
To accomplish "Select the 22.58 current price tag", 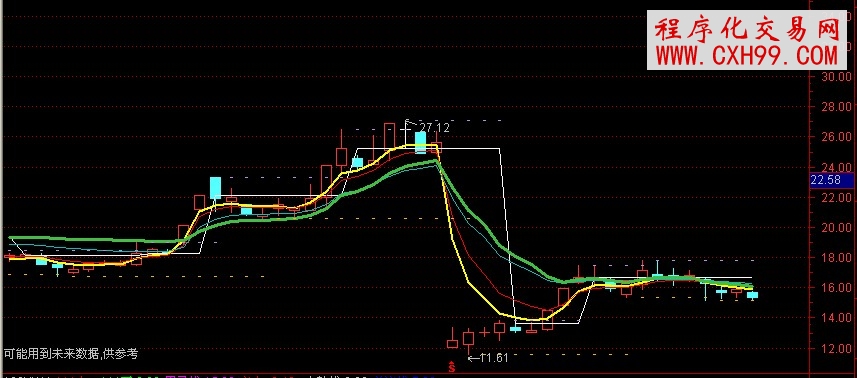I will (x=831, y=180).
